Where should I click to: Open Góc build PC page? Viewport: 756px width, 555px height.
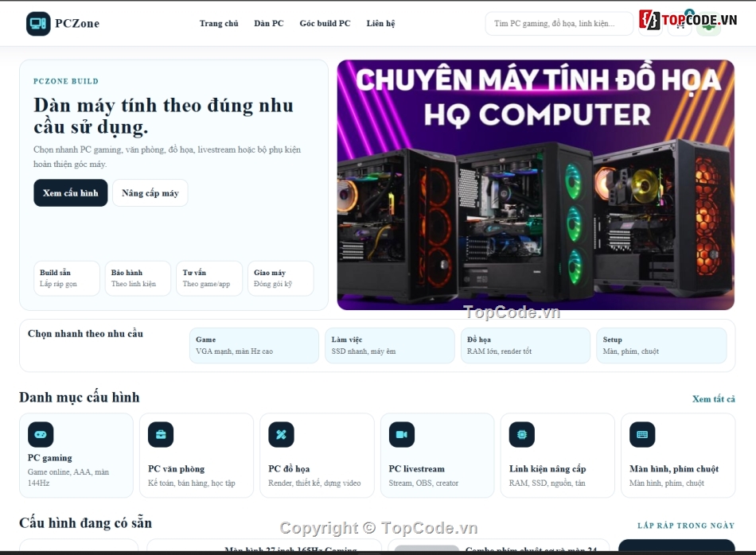(x=325, y=23)
